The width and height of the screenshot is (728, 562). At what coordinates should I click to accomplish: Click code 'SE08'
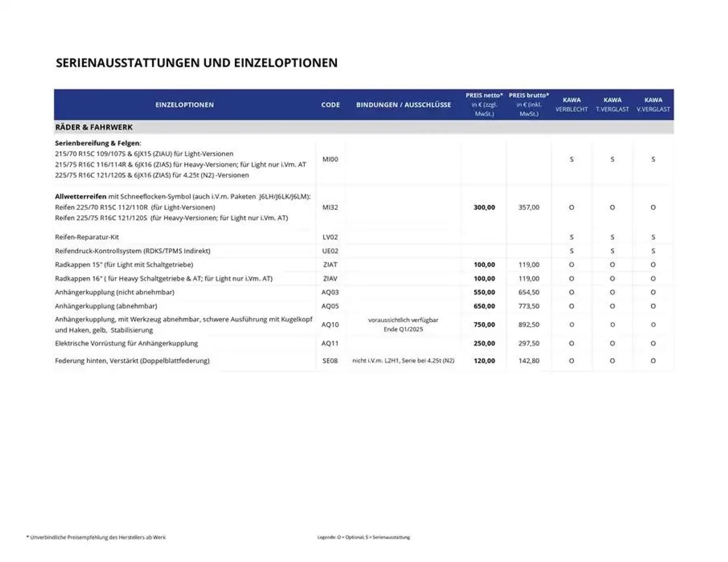[x=330, y=361]
